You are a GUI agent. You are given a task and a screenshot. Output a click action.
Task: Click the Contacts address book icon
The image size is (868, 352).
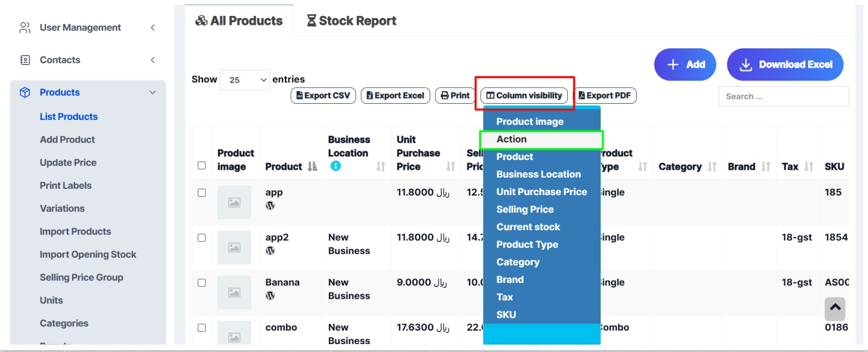(25, 60)
